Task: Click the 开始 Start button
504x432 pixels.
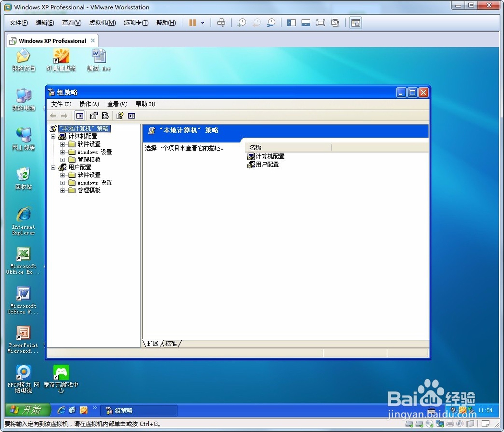Action: click(x=28, y=410)
